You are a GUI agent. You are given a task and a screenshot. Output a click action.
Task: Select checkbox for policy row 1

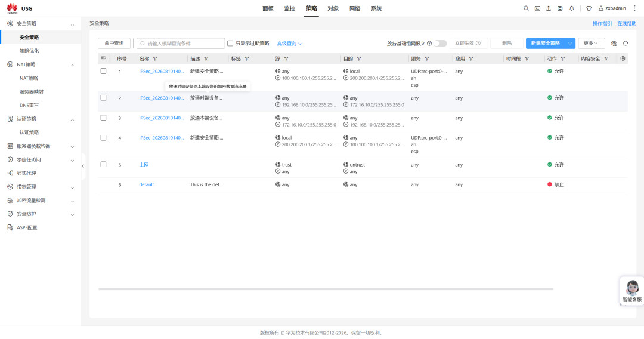point(104,71)
